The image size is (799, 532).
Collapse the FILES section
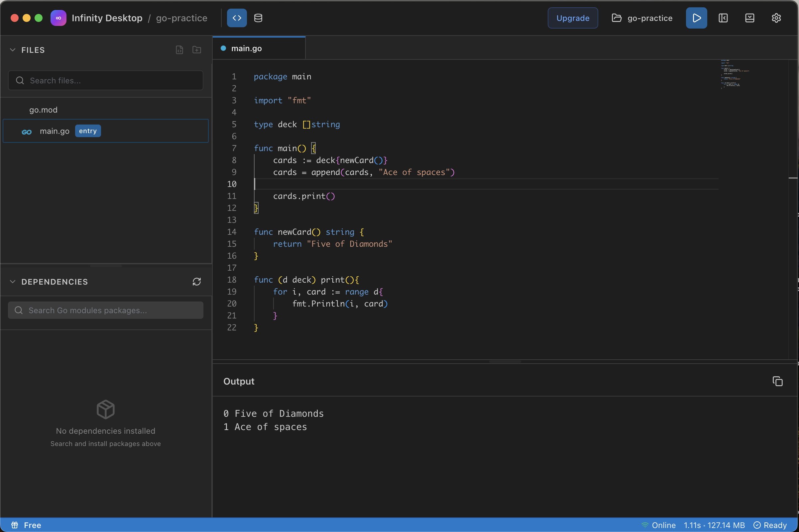[x=13, y=49]
